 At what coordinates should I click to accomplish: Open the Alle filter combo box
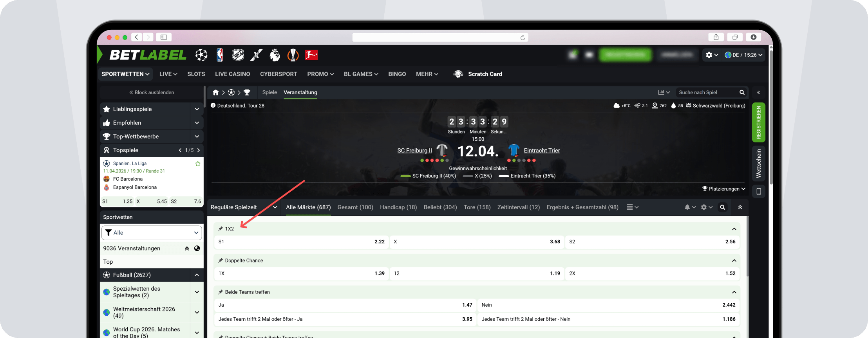click(152, 233)
